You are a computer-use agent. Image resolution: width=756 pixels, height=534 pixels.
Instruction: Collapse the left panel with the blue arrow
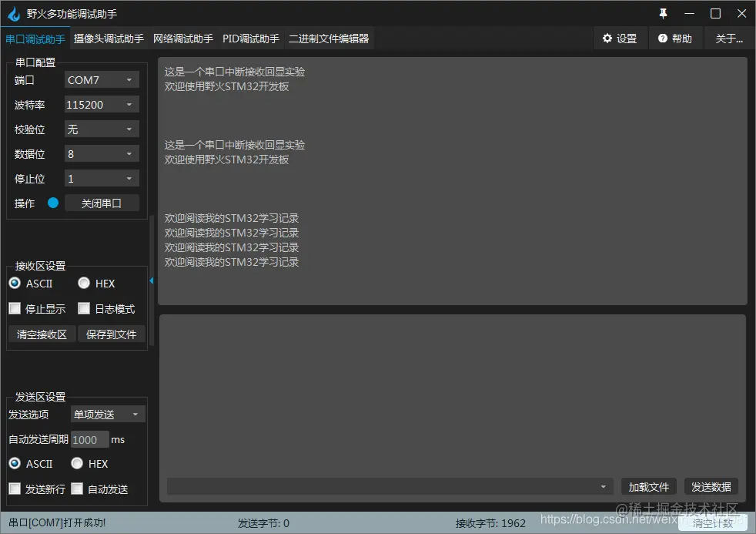point(152,281)
